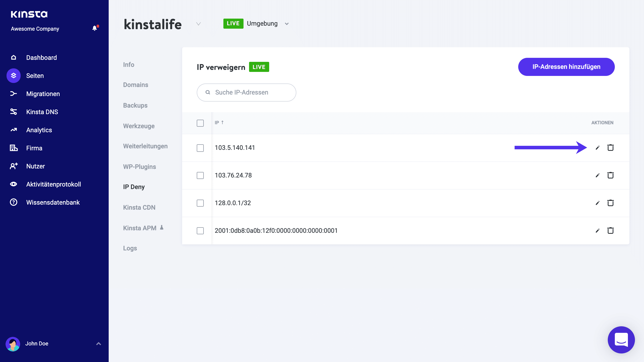Screen dimensions: 644x362
Task: Go to Wissensdatenbank in sidebar
Action: pyautogui.click(x=53, y=202)
